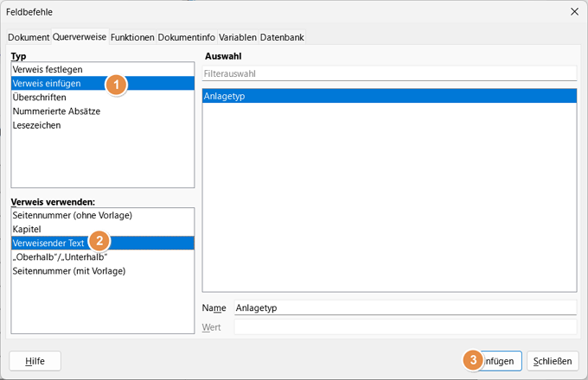The height and width of the screenshot is (380, 588).
Task: Select 'Verweisender Text' reference format
Action: (48, 243)
